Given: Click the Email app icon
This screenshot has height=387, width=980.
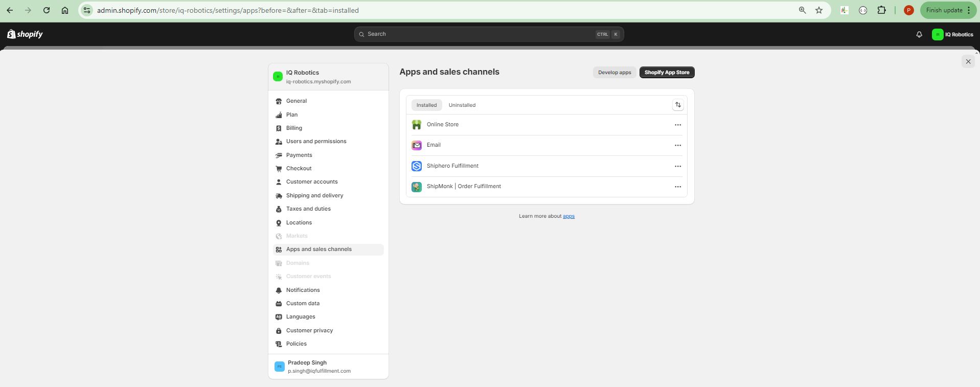Looking at the screenshot, I should pos(417,145).
